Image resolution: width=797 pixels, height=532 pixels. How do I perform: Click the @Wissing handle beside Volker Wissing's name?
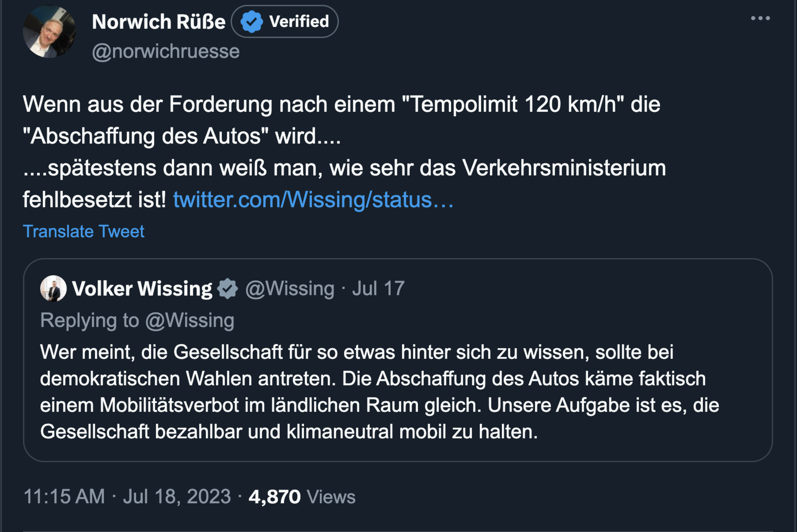pos(289,289)
